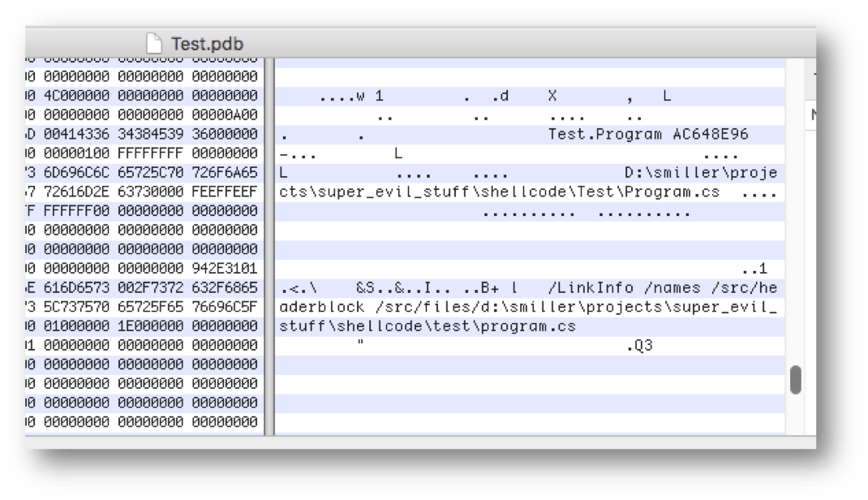Click ASCII text .Q3
This screenshot has width=868, height=500.
click(x=639, y=346)
